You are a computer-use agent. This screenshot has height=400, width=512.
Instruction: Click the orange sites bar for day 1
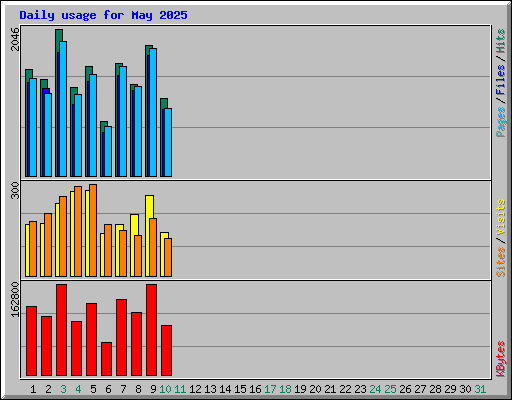(33, 249)
